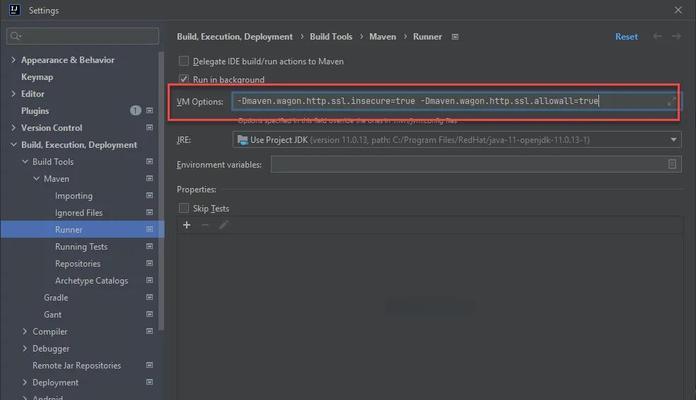Collapse the Build Tools node
The width and height of the screenshot is (696, 400).
(x=25, y=162)
